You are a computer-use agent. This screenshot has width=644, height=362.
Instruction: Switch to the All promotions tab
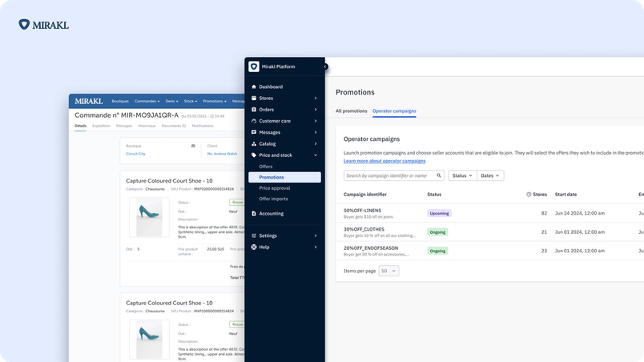(x=351, y=111)
